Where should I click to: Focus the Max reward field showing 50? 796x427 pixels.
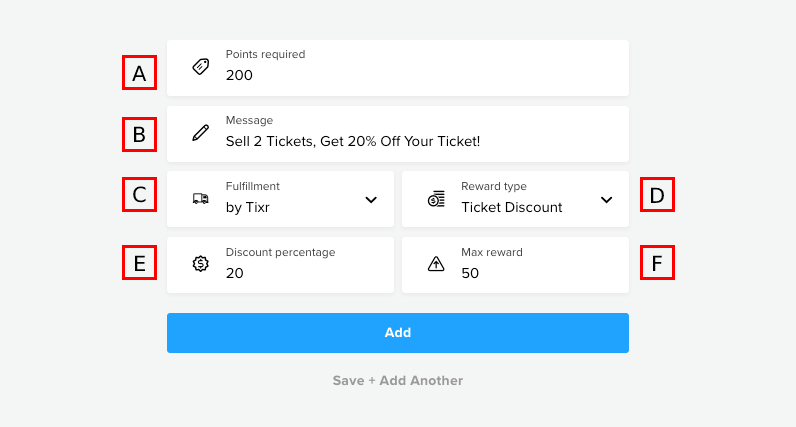pyautogui.click(x=515, y=265)
